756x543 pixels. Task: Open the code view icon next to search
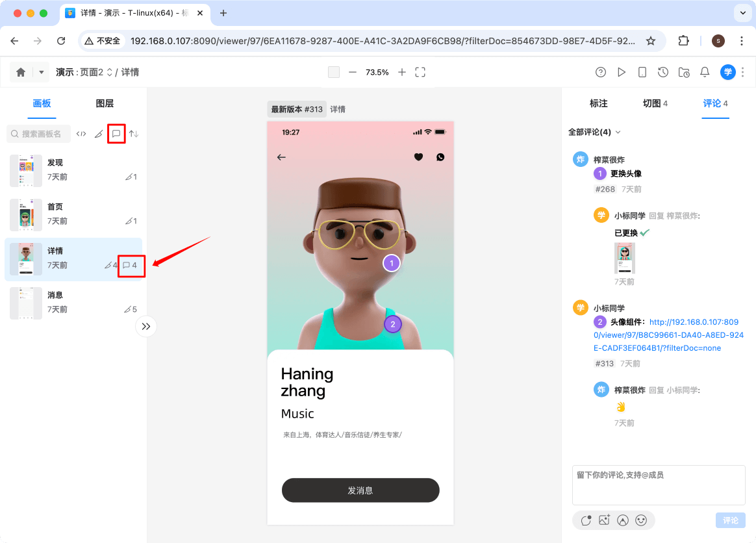pos(81,134)
